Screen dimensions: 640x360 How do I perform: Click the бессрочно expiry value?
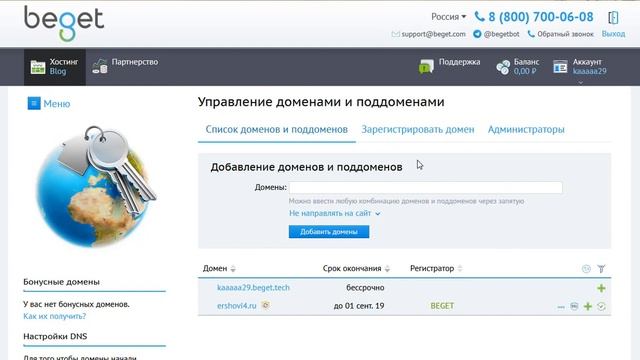(x=365, y=287)
